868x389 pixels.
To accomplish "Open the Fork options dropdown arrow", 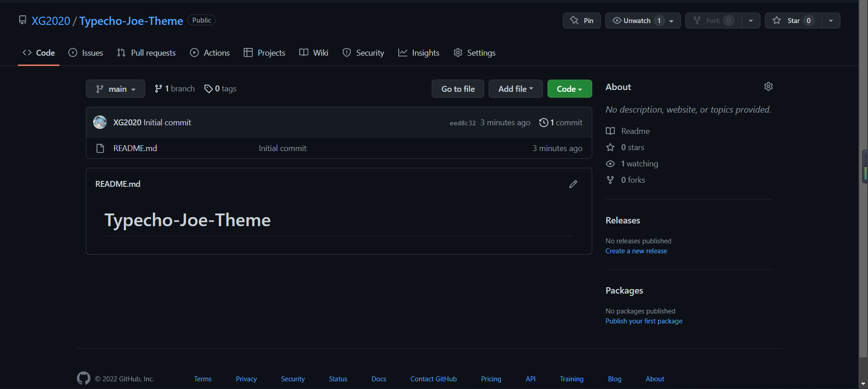I will pos(751,21).
